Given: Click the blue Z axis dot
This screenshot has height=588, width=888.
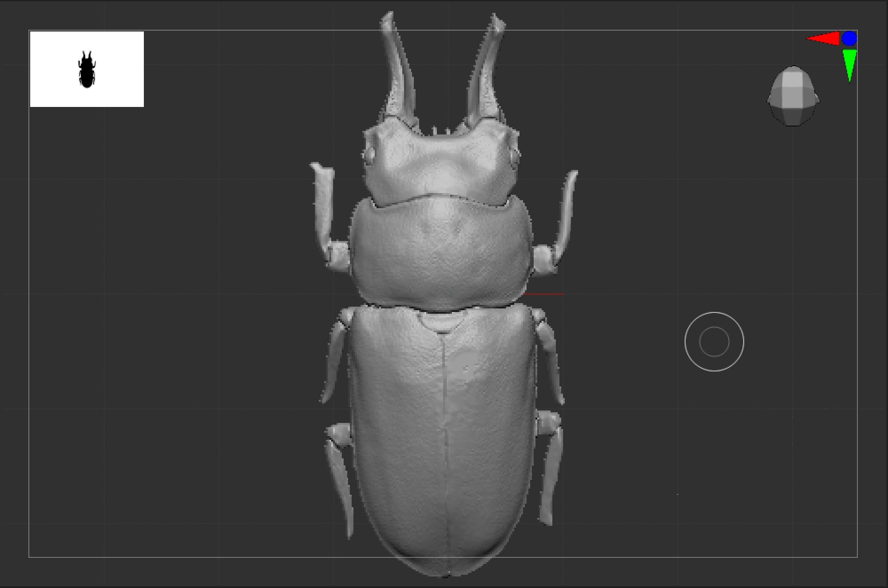Looking at the screenshot, I should tap(849, 39).
